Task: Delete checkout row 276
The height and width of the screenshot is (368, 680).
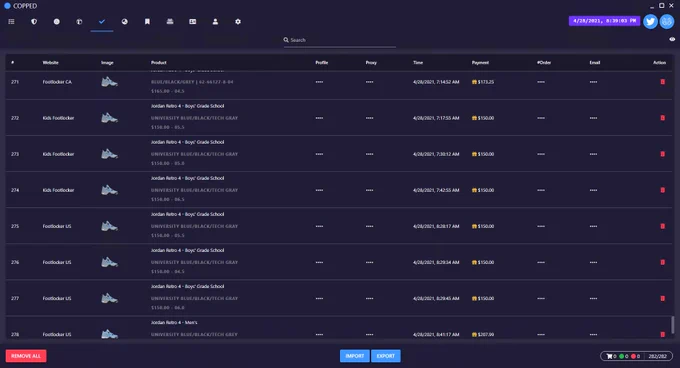Action: click(x=662, y=262)
